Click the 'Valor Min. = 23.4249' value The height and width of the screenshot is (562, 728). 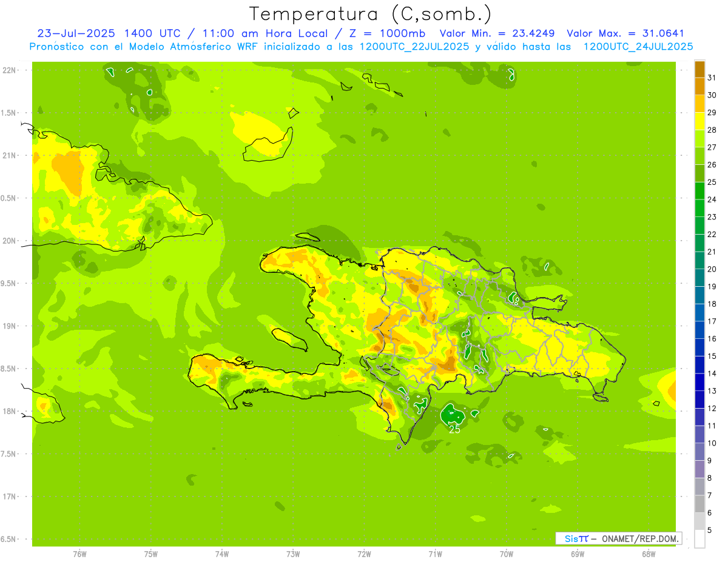[x=497, y=33]
